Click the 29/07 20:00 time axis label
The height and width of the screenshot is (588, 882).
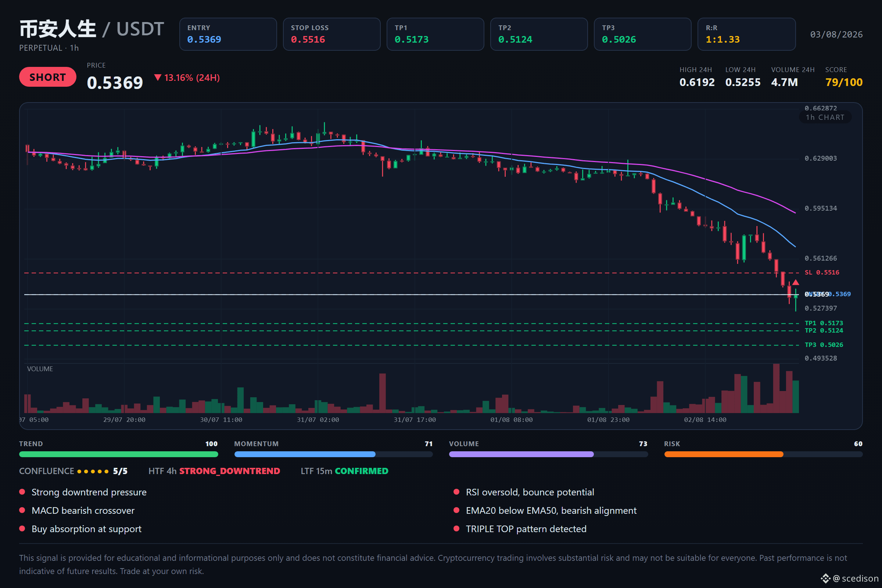click(124, 420)
